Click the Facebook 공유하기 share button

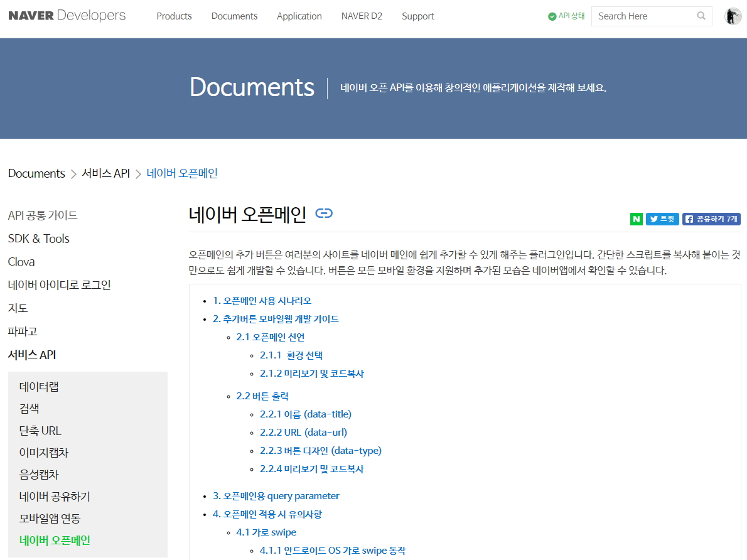click(711, 218)
